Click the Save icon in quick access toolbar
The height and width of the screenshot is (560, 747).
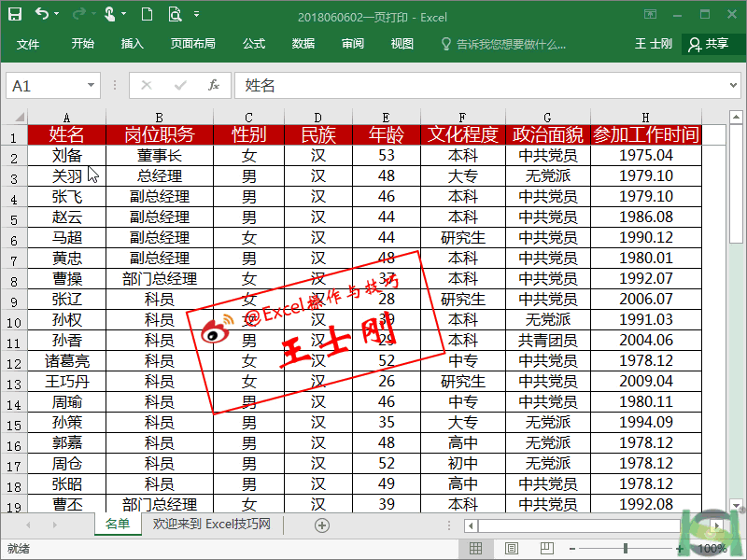coord(15,15)
